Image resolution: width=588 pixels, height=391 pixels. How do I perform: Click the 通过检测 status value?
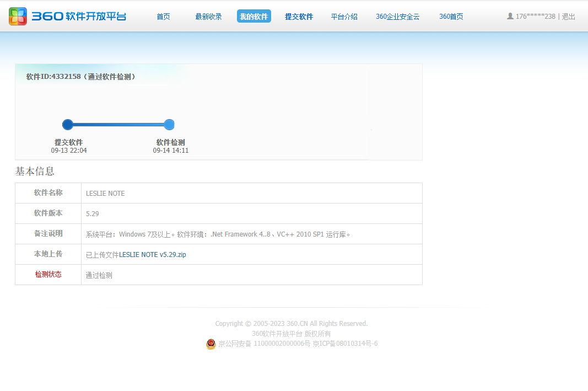point(99,275)
